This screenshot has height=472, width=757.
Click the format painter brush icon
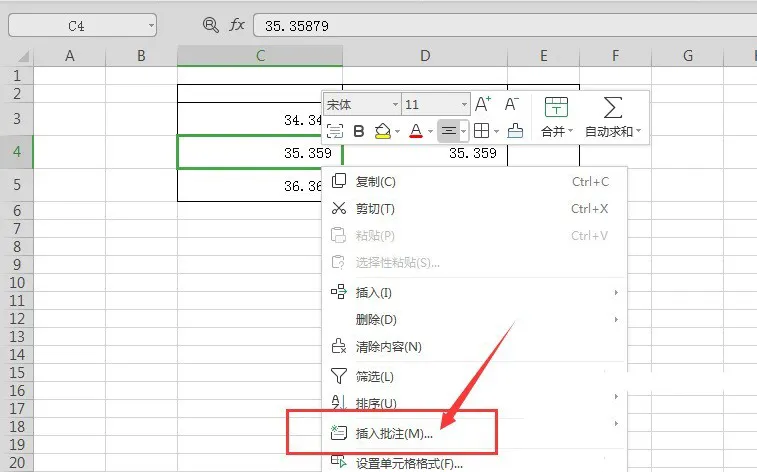click(x=515, y=131)
